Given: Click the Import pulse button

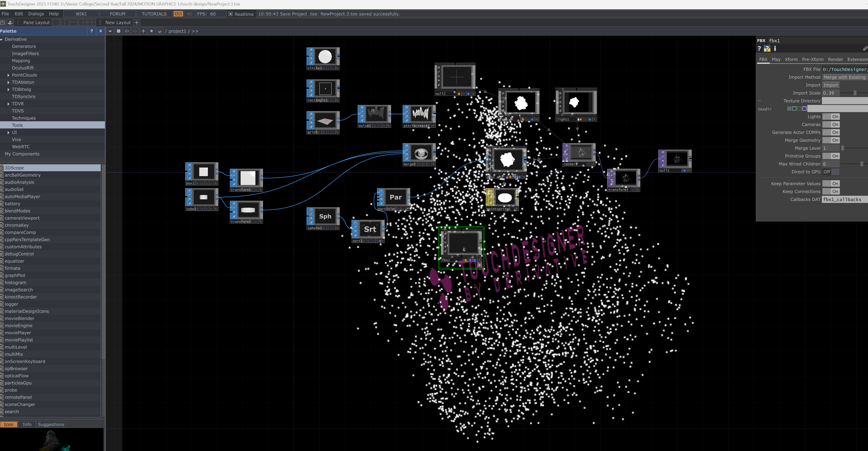Looking at the screenshot, I should tap(830, 85).
